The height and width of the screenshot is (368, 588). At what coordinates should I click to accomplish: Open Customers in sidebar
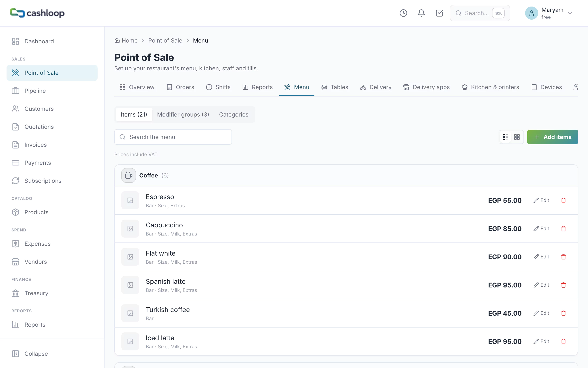point(52,109)
